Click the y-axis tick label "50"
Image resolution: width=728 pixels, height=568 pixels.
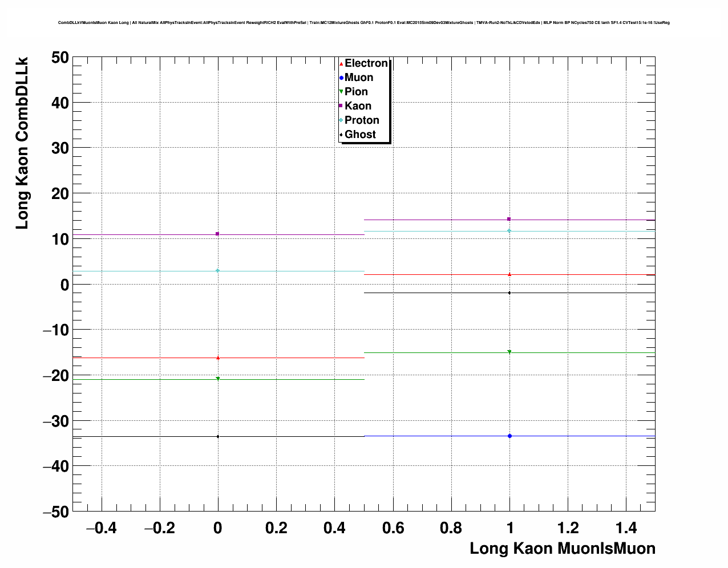59,58
